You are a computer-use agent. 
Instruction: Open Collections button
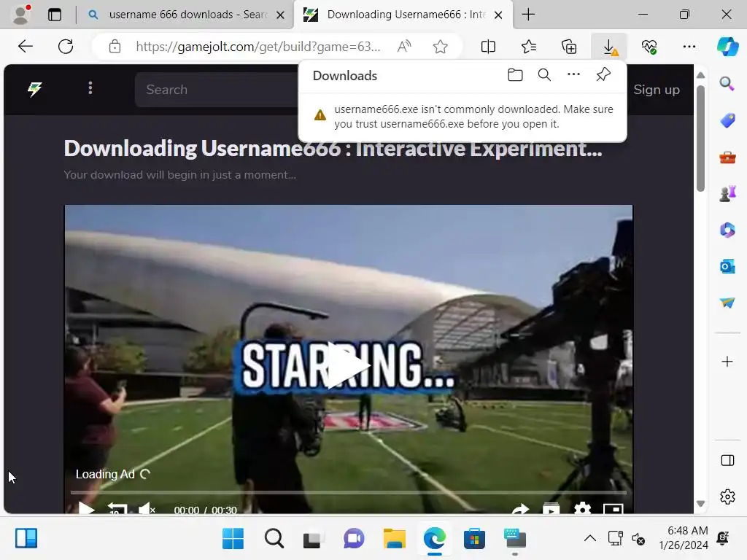coord(569,47)
